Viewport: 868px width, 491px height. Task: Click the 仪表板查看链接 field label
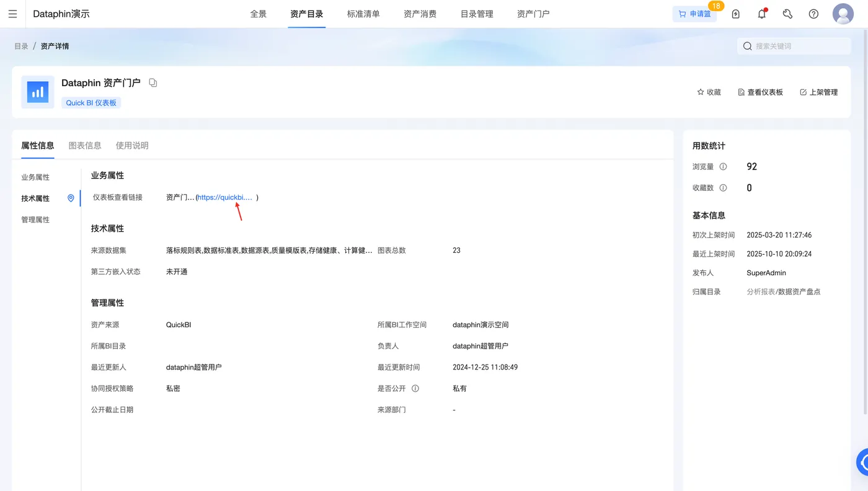(x=118, y=198)
